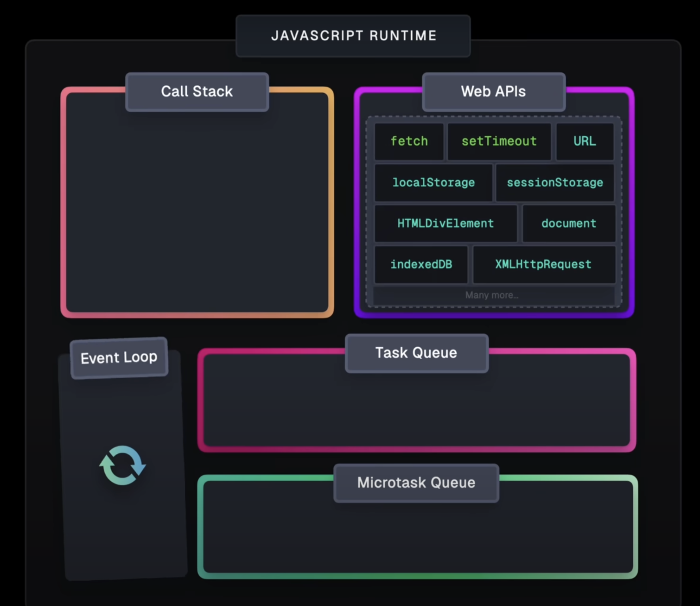
Task: Select the HTMLDivElement API
Action: tap(445, 223)
